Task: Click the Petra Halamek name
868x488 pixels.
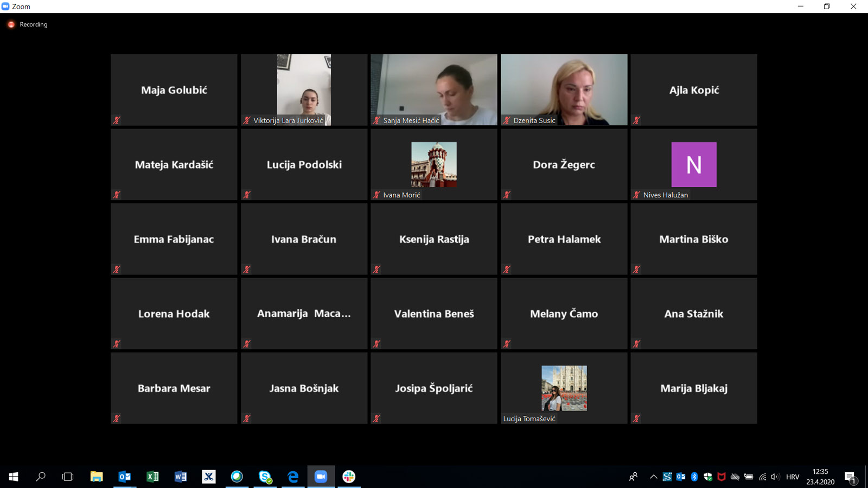Action: (x=564, y=239)
